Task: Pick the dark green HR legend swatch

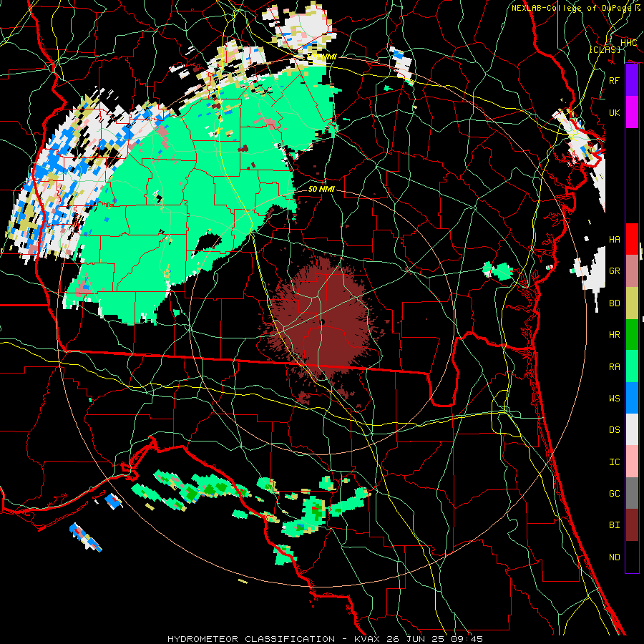Action: click(632, 334)
